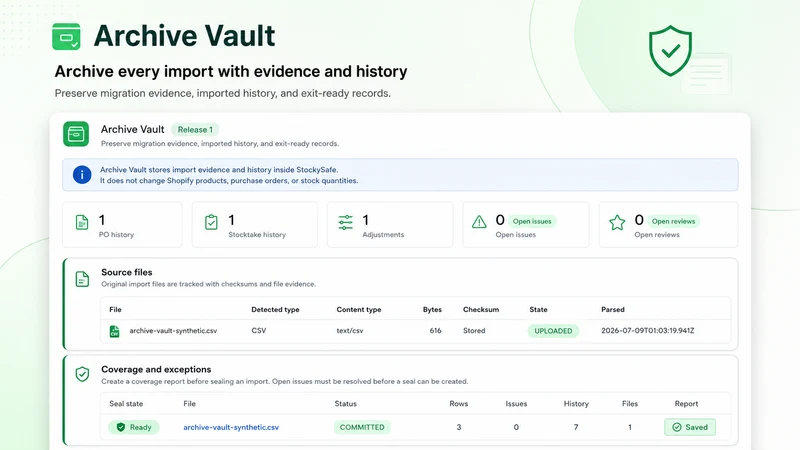Select the PO history stat card
The image size is (800, 450).
coord(122,224)
